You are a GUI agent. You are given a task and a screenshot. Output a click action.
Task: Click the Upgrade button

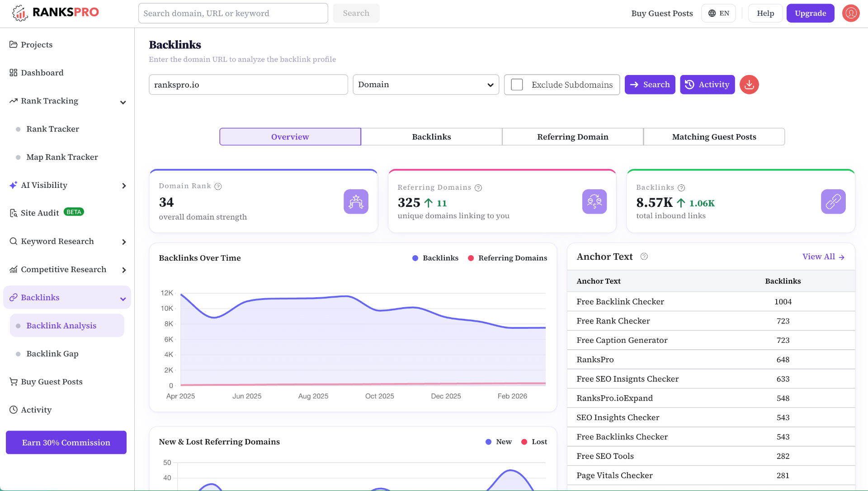click(810, 13)
